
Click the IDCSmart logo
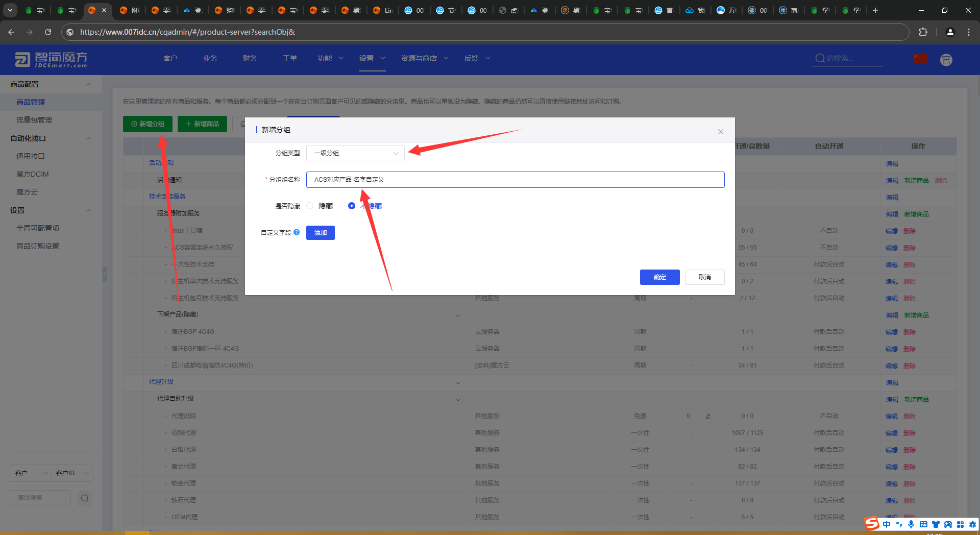click(x=51, y=60)
